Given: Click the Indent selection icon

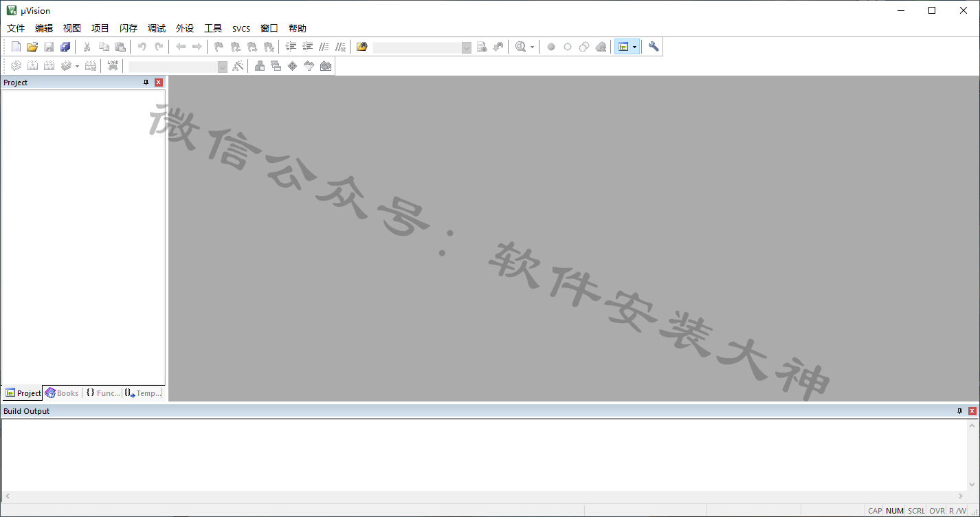Looking at the screenshot, I should (x=291, y=47).
